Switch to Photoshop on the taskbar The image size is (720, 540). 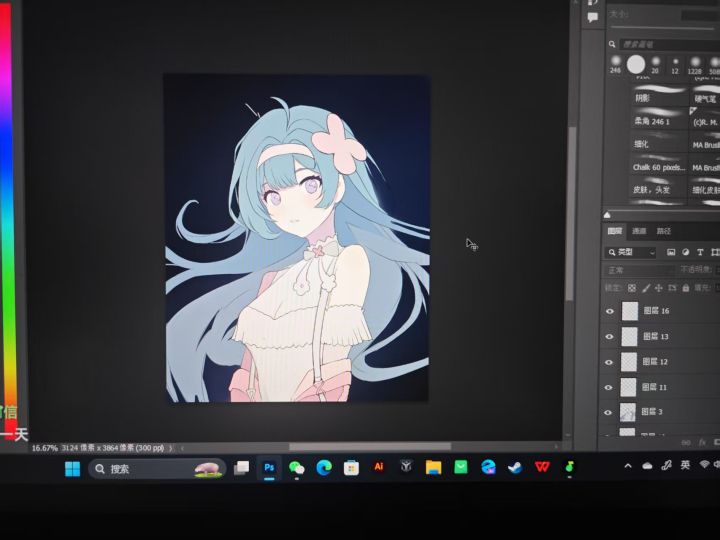click(x=269, y=467)
